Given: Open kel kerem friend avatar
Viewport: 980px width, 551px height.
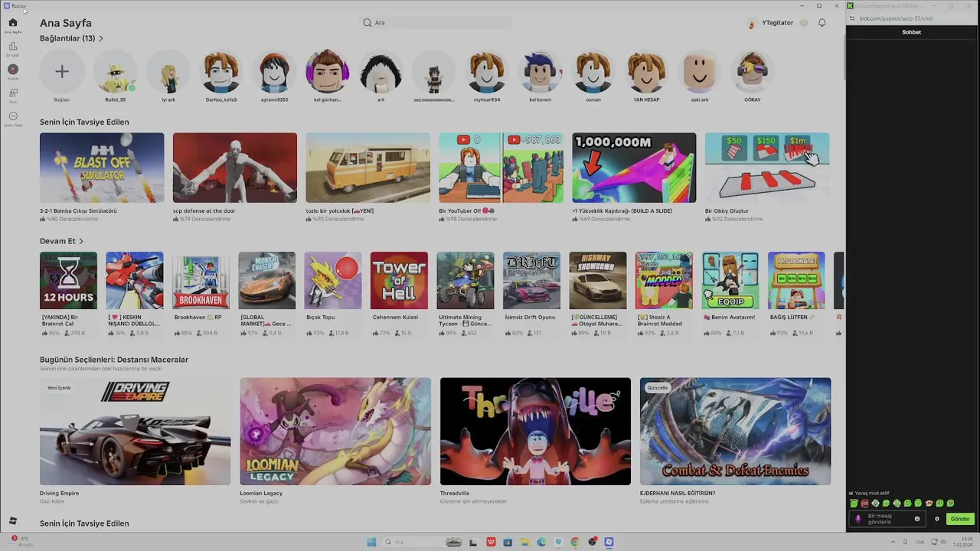Looking at the screenshot, I should pos(540,72).
